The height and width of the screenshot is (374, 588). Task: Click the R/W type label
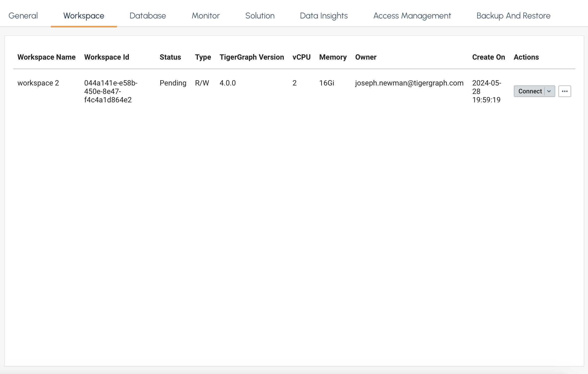click(202, 83)
